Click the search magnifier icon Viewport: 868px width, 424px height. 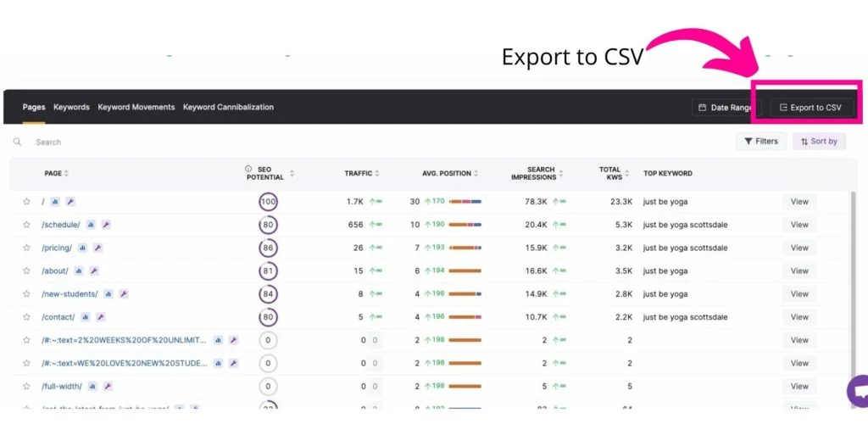18,142
